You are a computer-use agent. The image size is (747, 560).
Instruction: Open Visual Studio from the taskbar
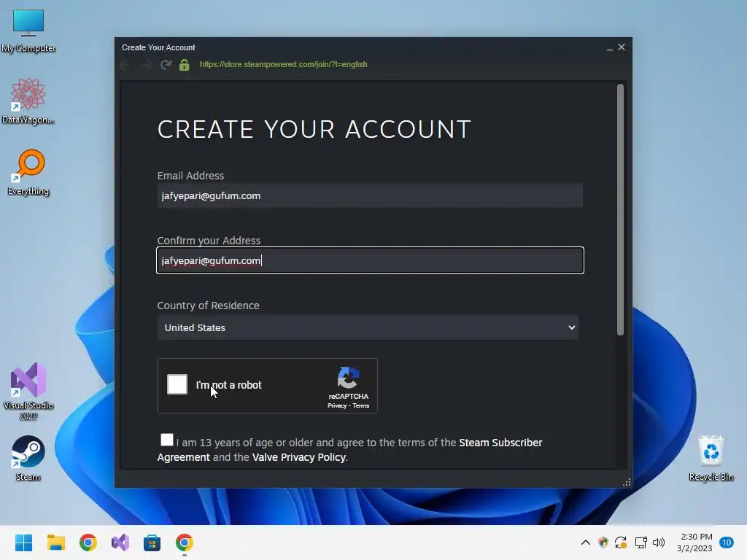coord(120,542)
